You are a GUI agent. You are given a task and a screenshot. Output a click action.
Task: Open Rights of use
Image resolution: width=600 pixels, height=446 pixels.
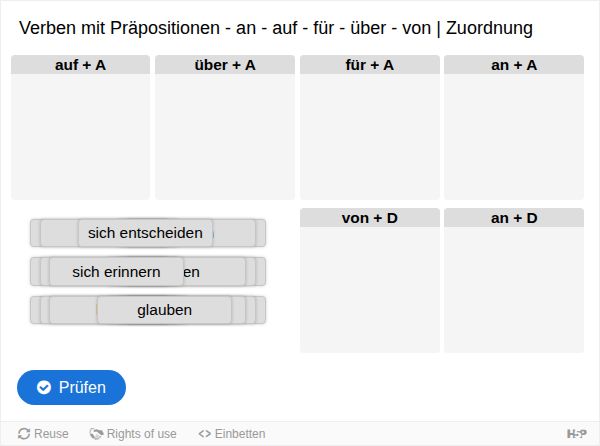tap(133, 434)
